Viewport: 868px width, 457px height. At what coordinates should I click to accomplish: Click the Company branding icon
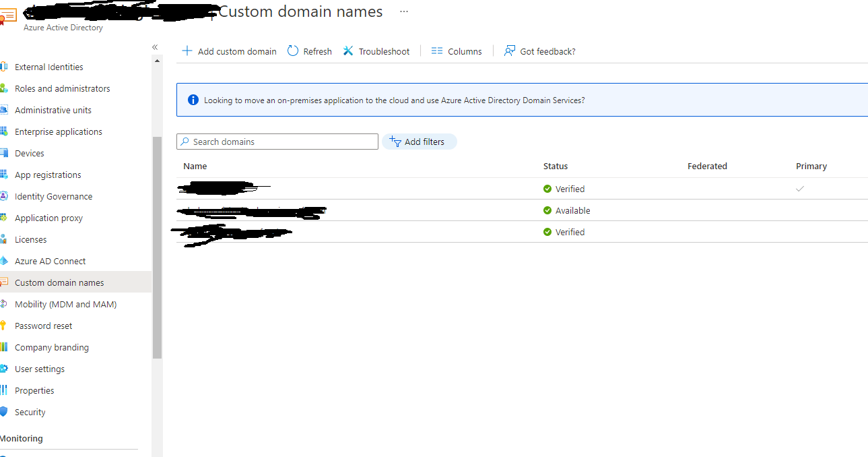pyautogui.click(x=4, y=347)
